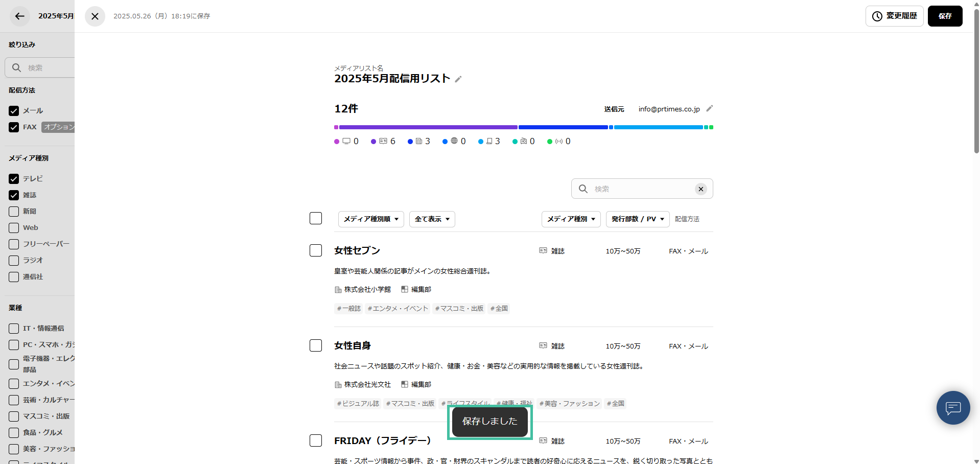Click the newspaper count icon showing 3
The image size is (980, 464).
tap(419, 142)
